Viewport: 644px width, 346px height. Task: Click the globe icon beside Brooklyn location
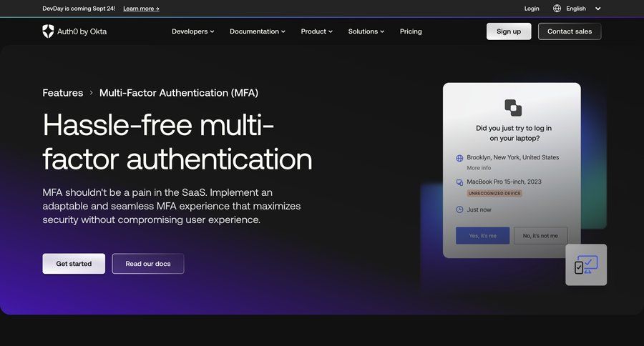459,158
